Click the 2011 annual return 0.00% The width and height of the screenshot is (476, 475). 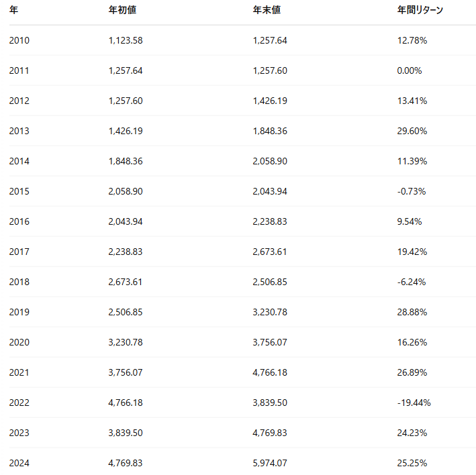coord(410,70)
